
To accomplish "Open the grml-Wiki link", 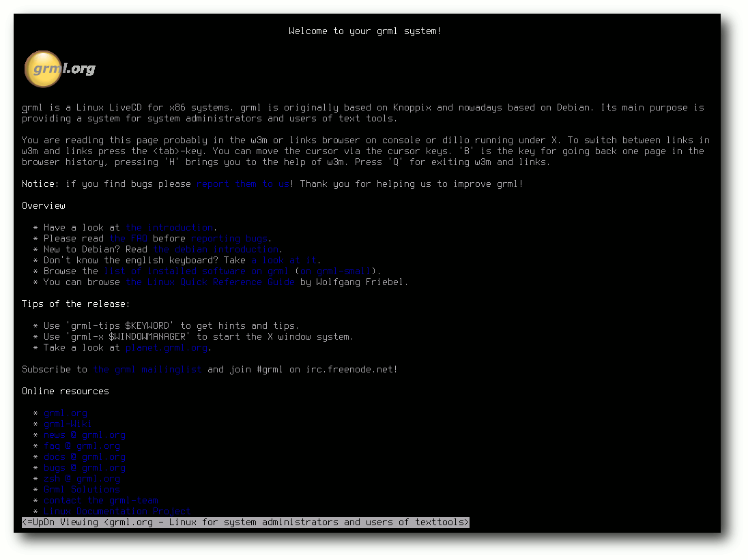I will click(68, 424).
